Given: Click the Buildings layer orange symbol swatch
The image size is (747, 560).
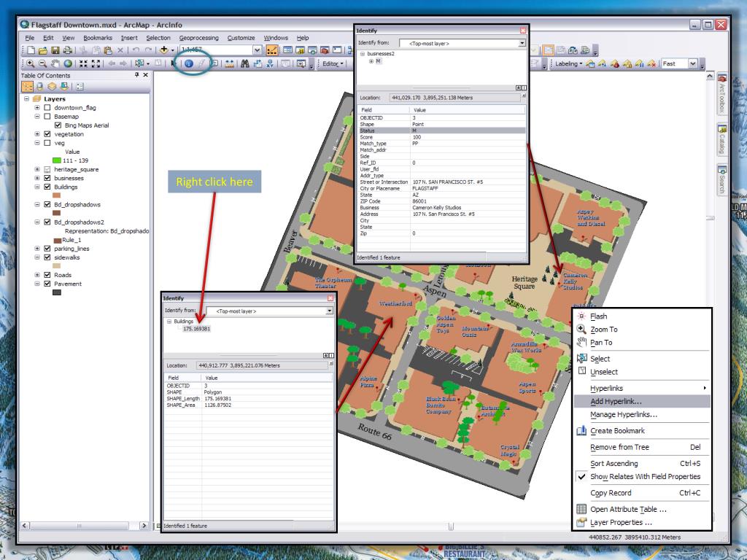Looking at the screenshot, I should pos(57,195).
